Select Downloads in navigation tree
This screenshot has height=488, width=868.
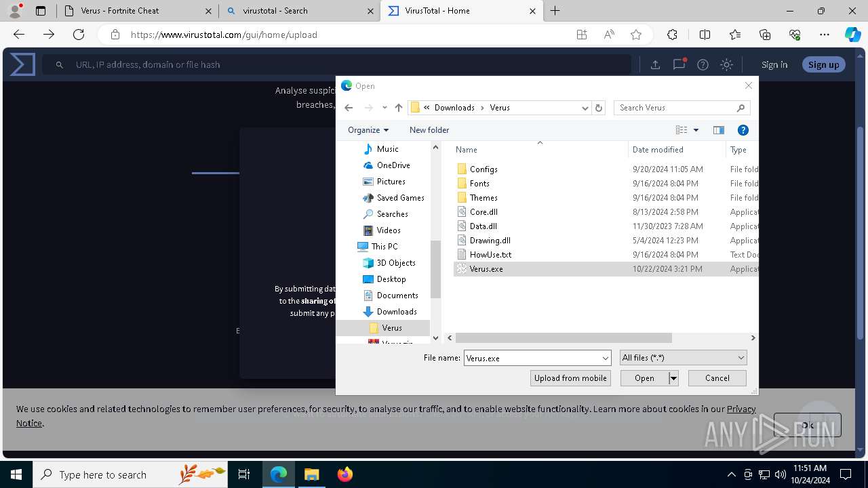point(397,312)
